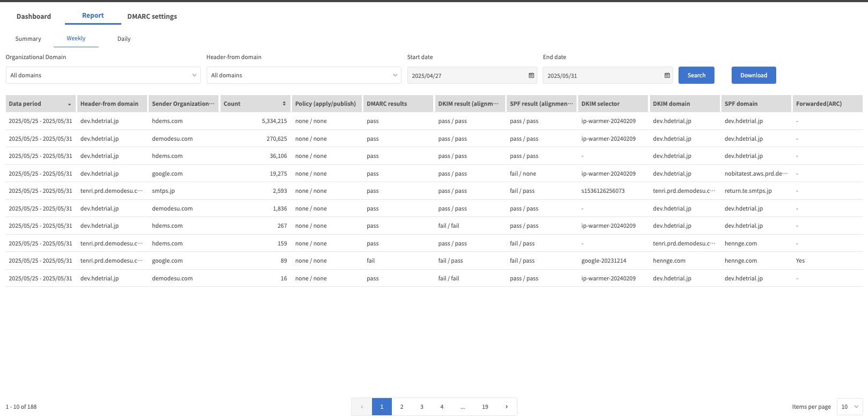
Task: Click the pagination ellipsis button
Action: click(463, 407)
